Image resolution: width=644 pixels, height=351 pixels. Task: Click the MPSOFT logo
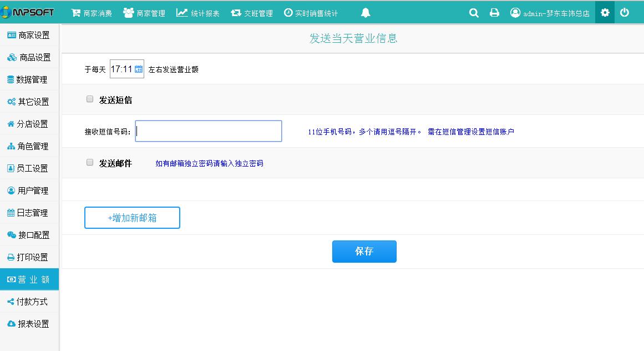point(29,12)
